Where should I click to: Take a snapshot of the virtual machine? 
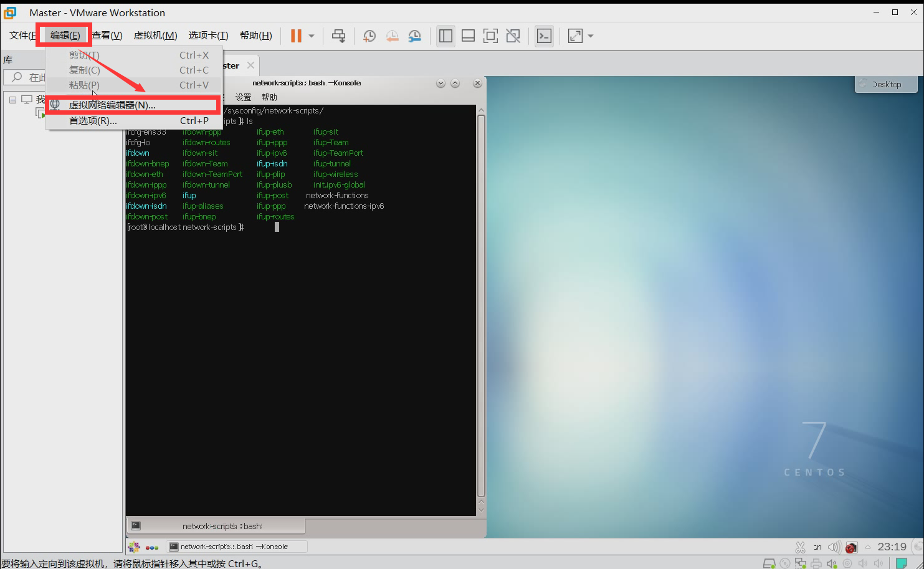pos(369,36)
